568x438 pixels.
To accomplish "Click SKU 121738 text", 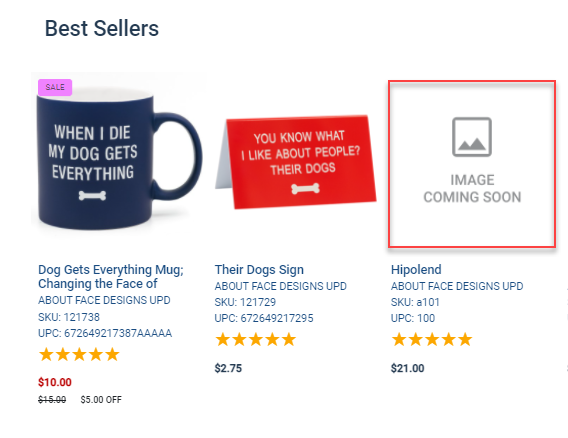I will [69, 317].
